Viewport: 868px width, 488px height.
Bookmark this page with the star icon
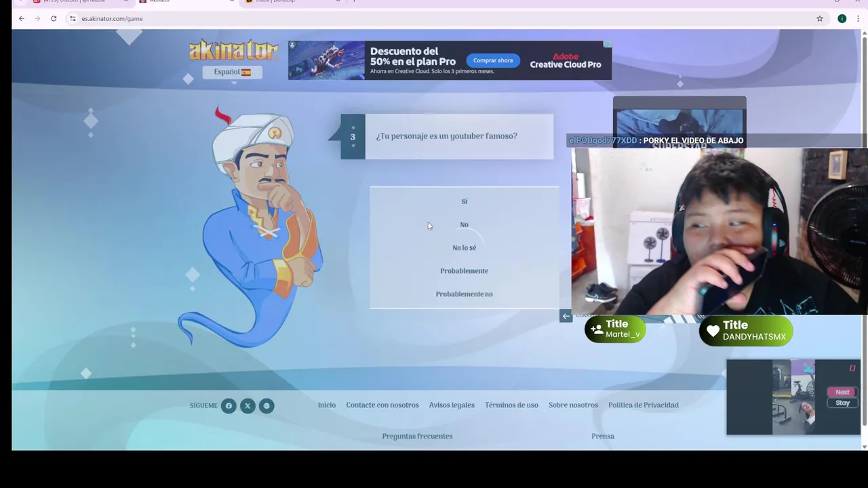click(x=819, y=18)
